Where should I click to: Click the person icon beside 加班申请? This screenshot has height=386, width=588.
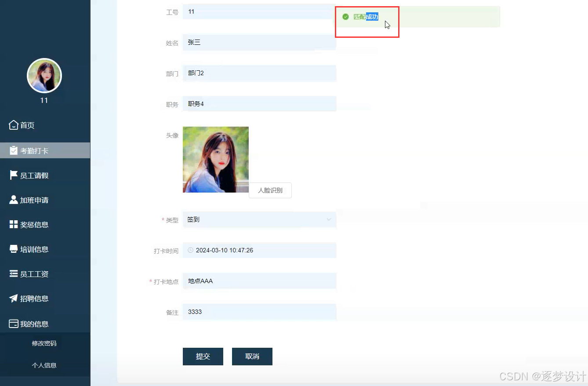click(x=14, y=200)
